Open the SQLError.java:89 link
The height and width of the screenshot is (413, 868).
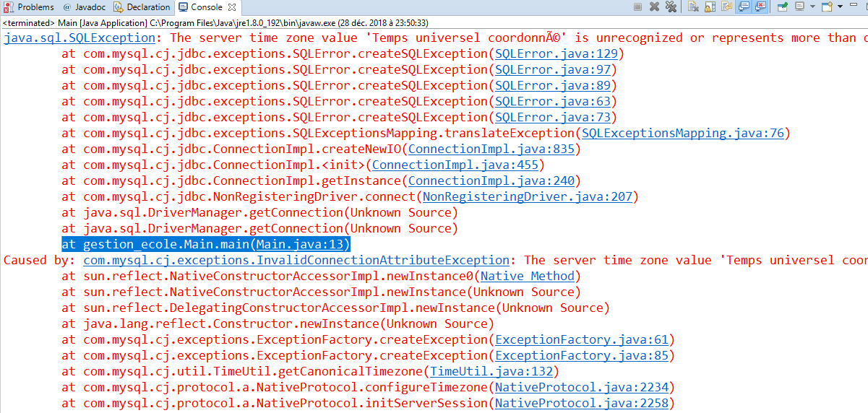(x=552, y=85)
